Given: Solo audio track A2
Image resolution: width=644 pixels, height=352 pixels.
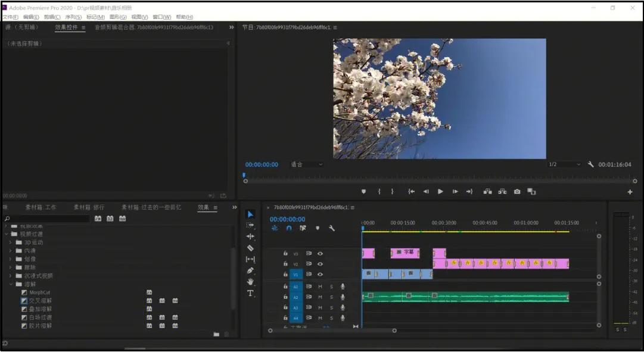Looking at the screenshot, I should tap(331, 297).
